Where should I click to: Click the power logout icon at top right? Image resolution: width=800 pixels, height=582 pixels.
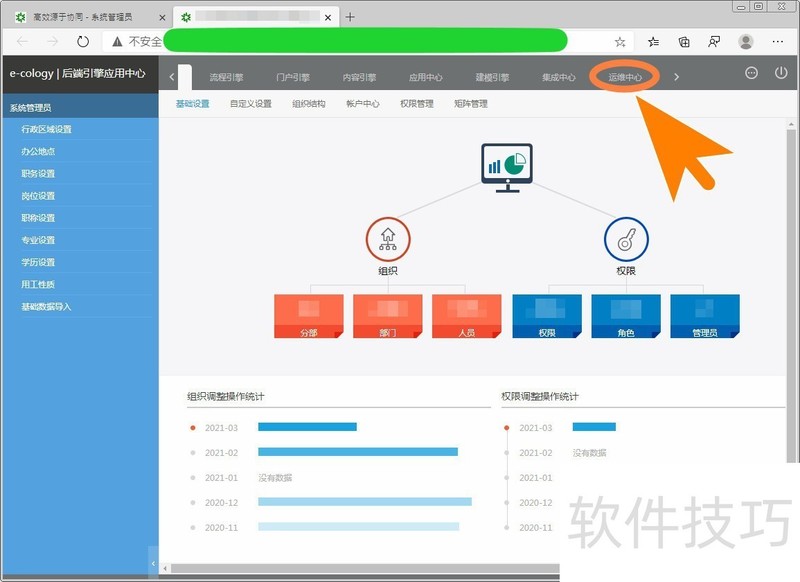tap(779, 73)
